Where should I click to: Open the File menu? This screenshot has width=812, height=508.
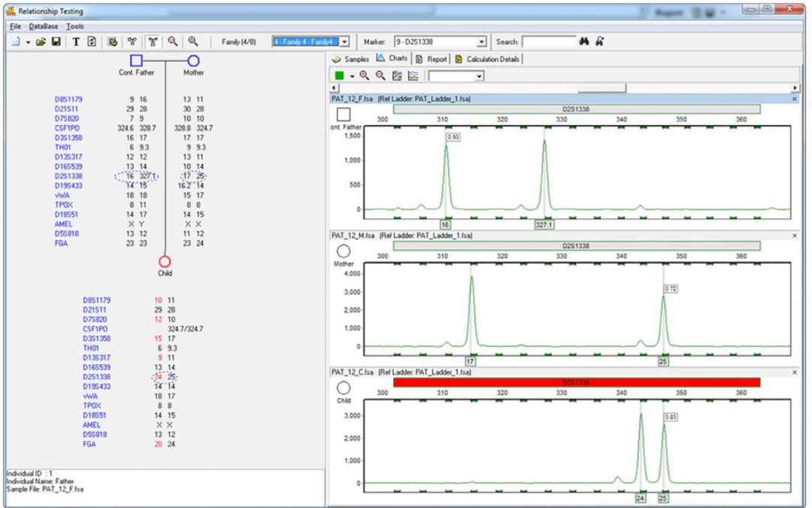15,26
